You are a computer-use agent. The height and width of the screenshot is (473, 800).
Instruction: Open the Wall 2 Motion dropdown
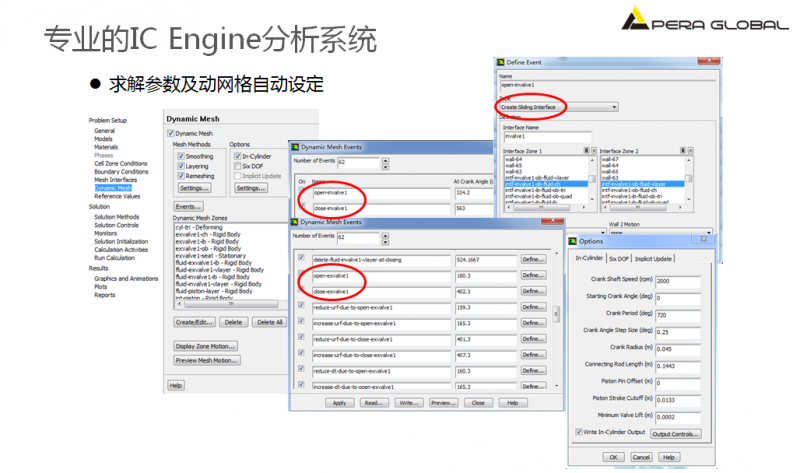660,232
